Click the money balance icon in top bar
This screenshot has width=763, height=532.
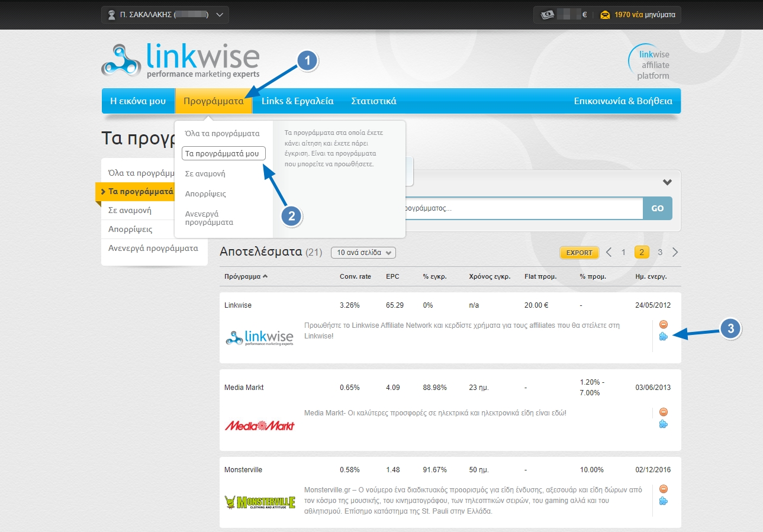548,15
